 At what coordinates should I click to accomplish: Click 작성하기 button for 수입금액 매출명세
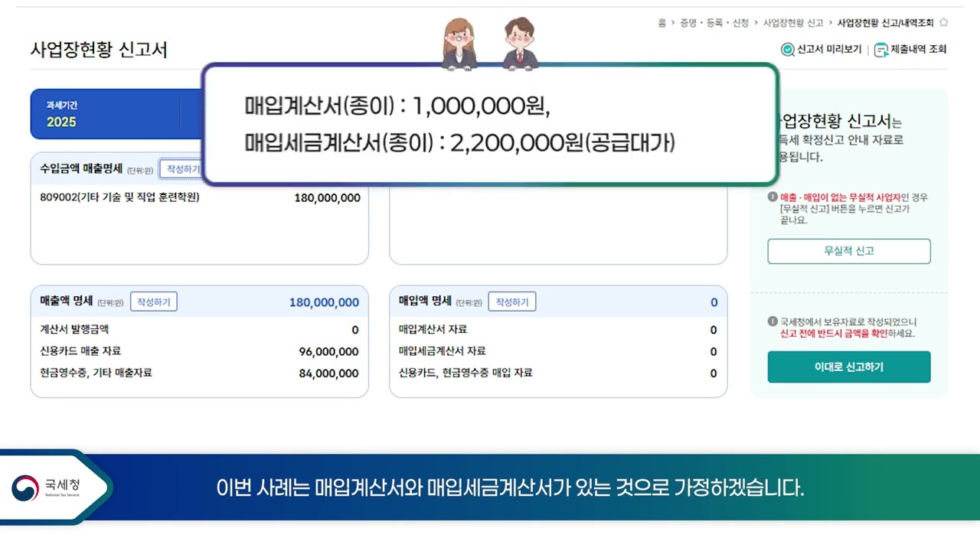pos(183,169)
